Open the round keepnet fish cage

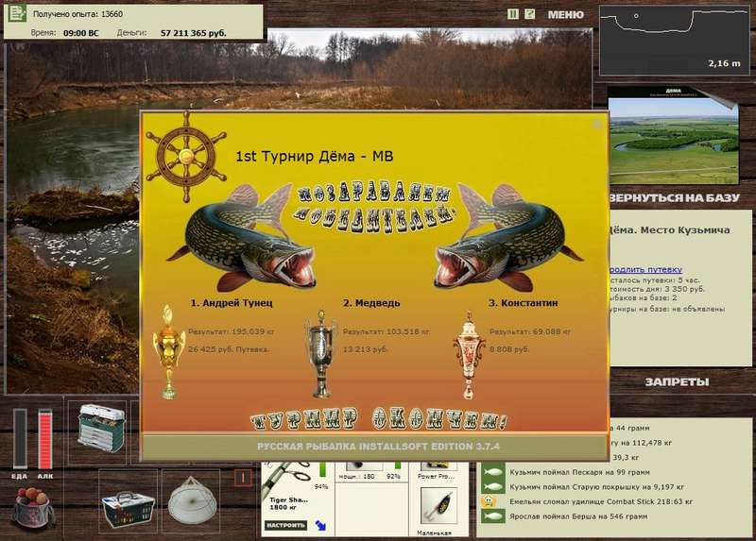pyautogui.click(x=192, y=501)
